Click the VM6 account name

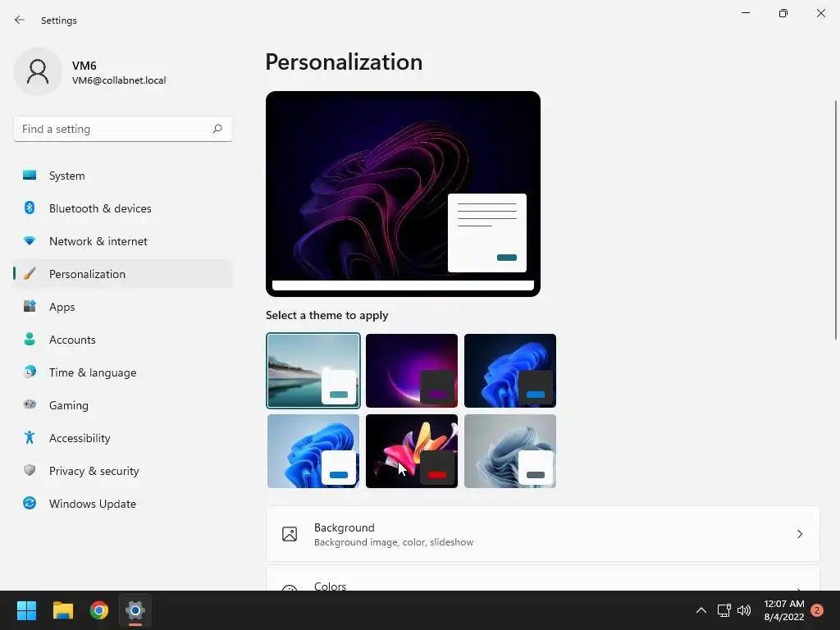84,66
